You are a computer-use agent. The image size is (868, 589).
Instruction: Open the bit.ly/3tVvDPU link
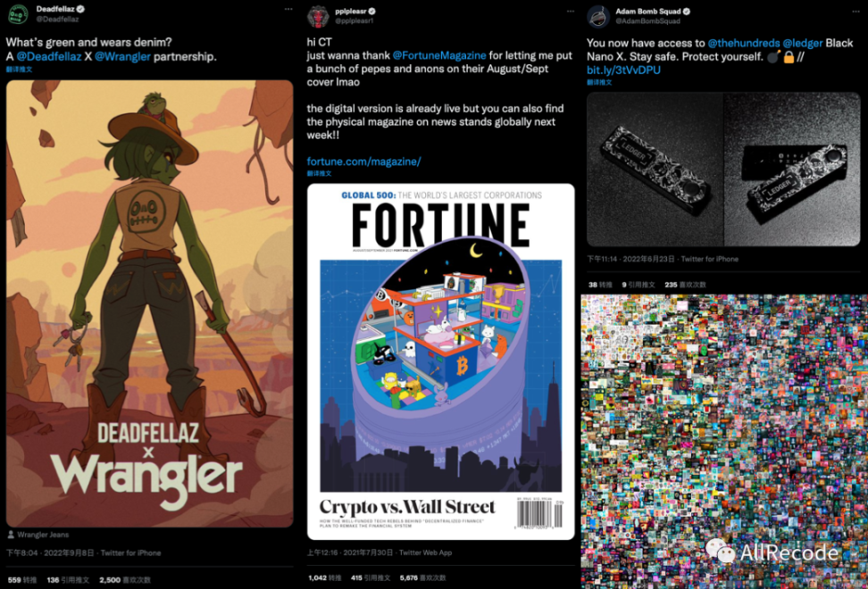[623, 71]
